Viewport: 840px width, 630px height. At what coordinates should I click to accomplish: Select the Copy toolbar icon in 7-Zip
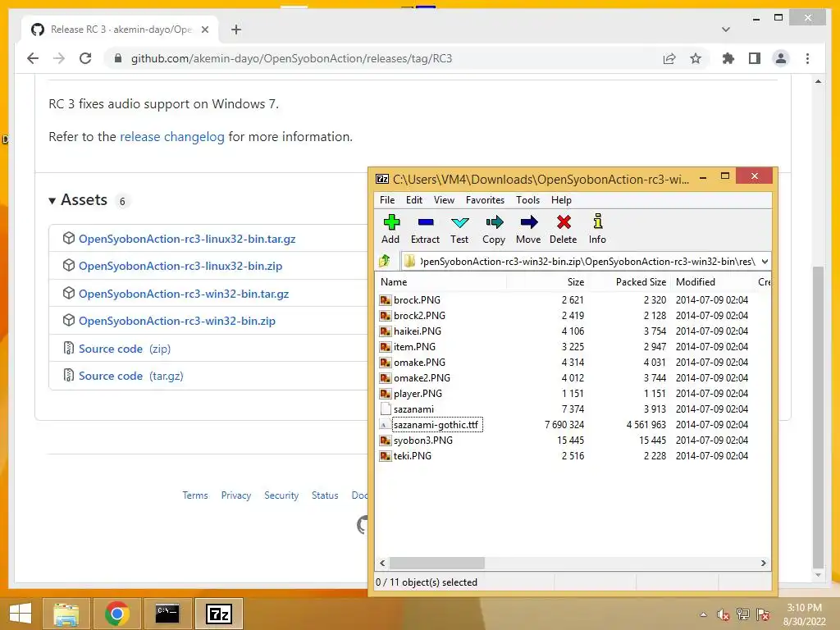pos(494,229)
